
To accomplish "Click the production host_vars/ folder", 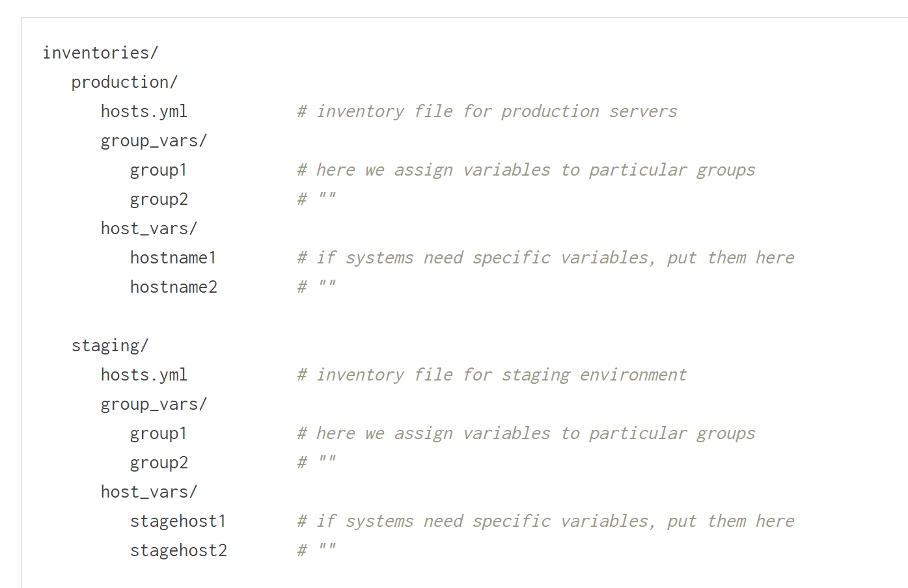I will coord(148,228).
